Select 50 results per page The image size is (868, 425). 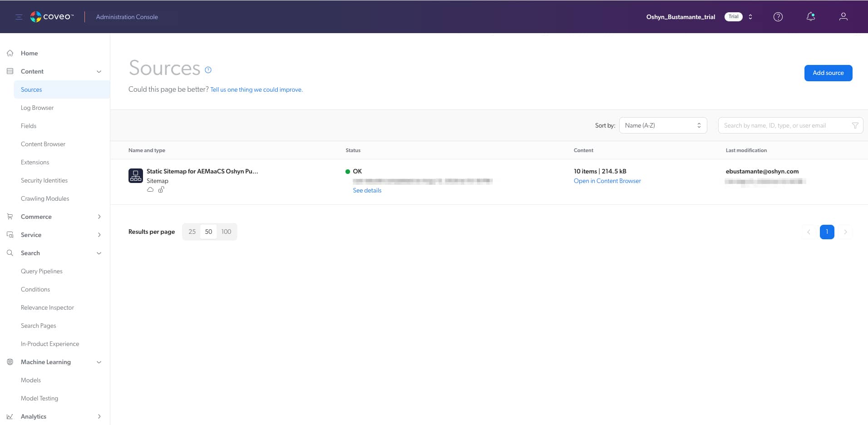click(x=208, y=232)
